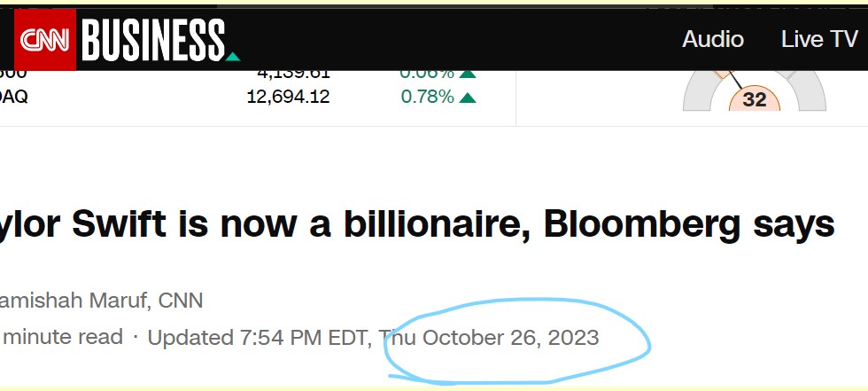
Task: Click the circled October 26, 2023 date
Action: coord(510,338)
